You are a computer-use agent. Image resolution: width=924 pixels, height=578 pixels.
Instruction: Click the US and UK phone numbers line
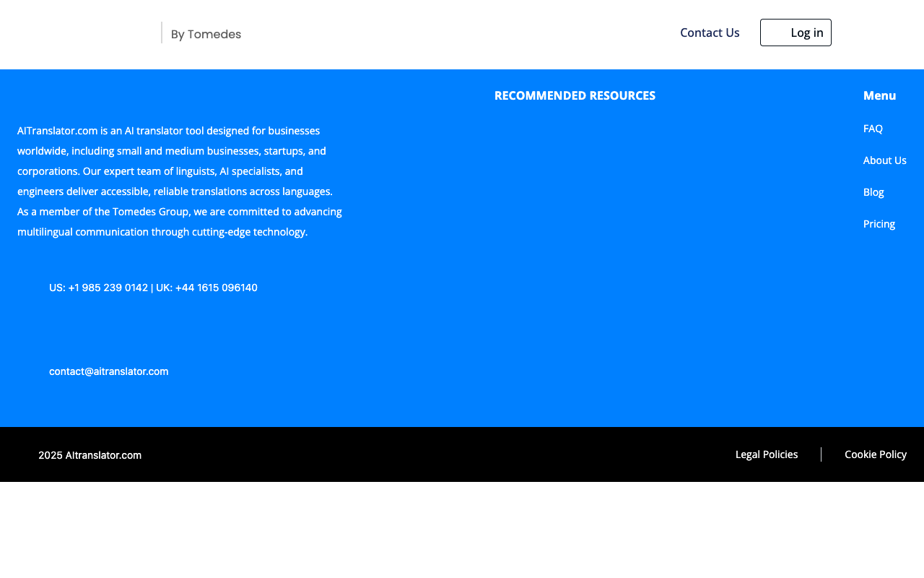click(x=153, y=288)
